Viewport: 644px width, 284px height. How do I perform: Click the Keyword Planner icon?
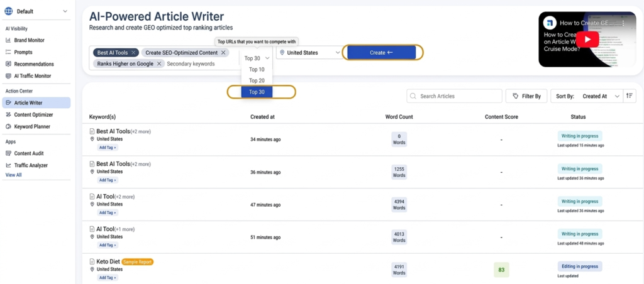(x=8, y=126)
